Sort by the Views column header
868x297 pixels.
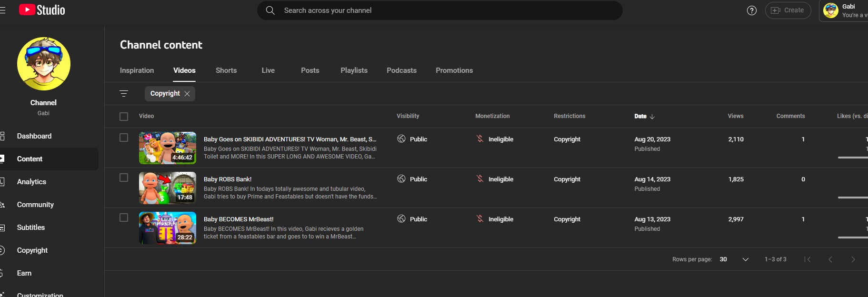[x=736, y=116]
